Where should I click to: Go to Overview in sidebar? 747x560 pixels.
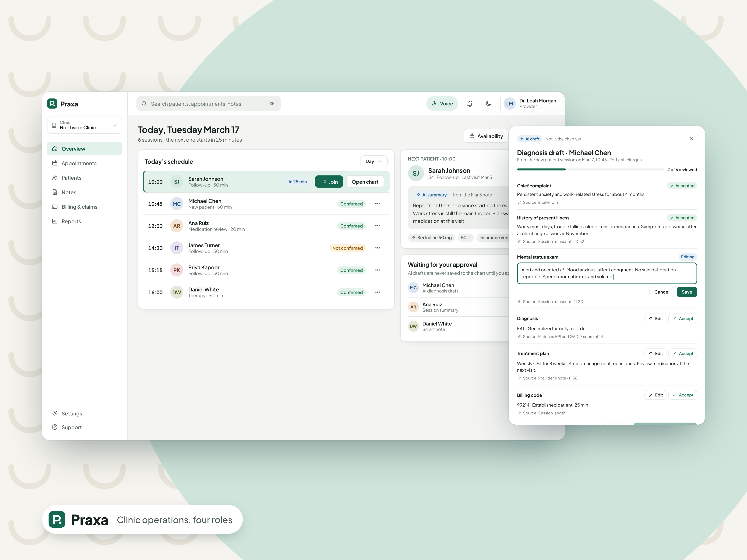85,149
